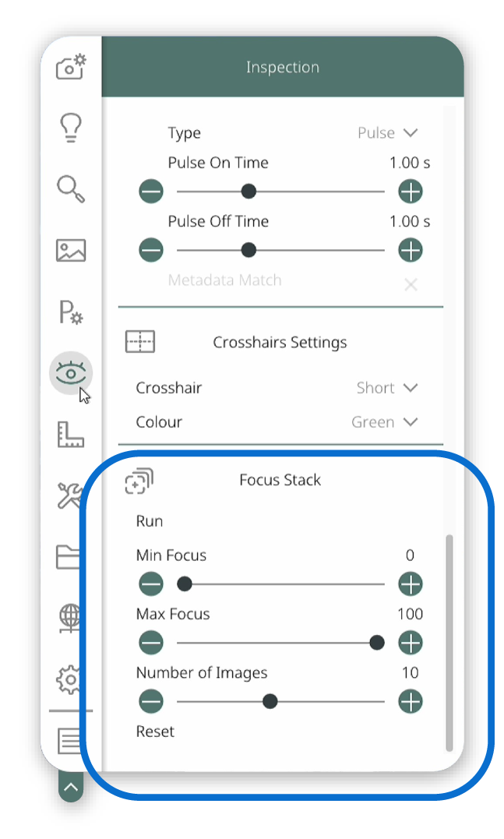Toggle the Metadata Match X mark

click(411, 284)
